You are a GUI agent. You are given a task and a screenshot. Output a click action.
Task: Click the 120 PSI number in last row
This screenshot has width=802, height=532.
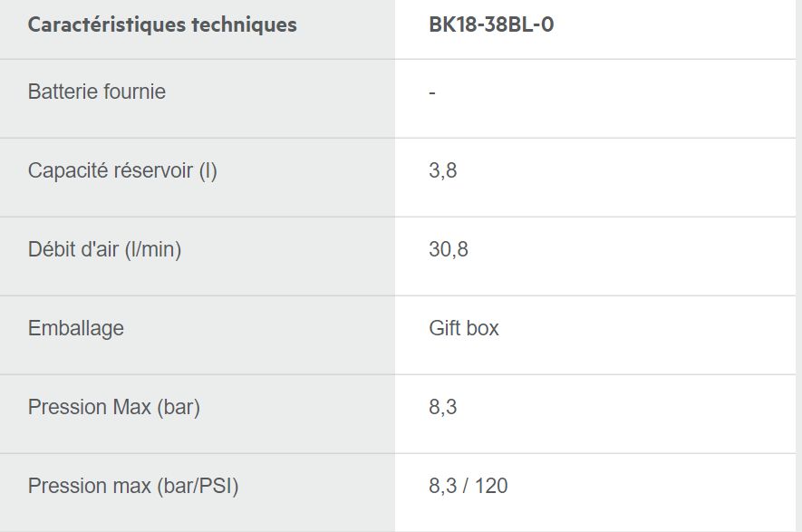[491, 486]
